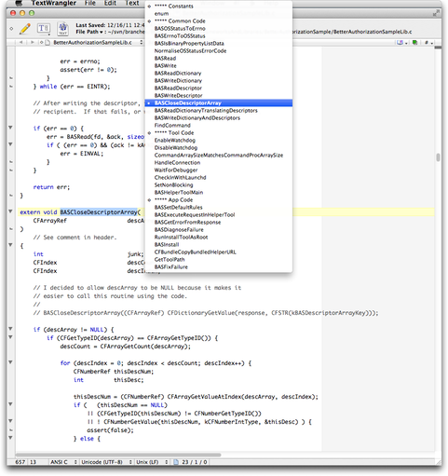
Task: Click the green counterpart file icon
Action: pos(414,42)
